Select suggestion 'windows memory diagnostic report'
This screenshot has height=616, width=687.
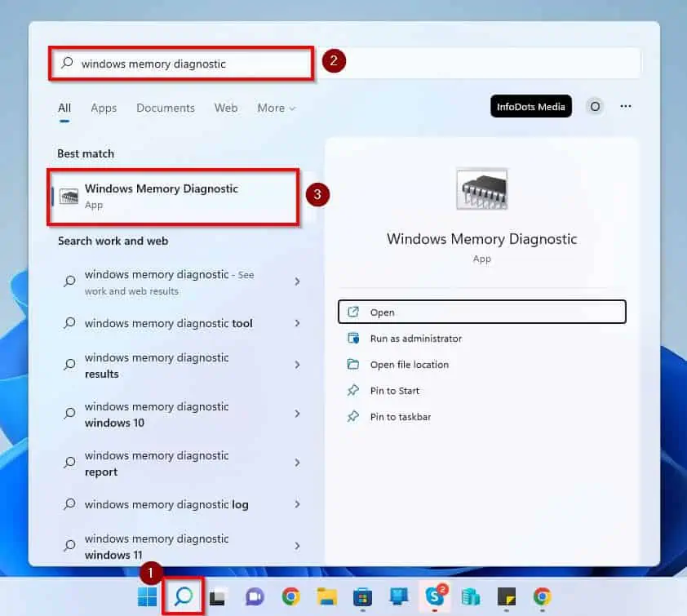(x=181, y=463)
